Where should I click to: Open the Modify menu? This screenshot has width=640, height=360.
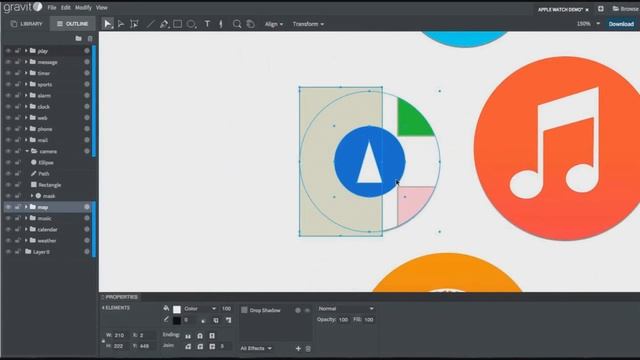83,8
